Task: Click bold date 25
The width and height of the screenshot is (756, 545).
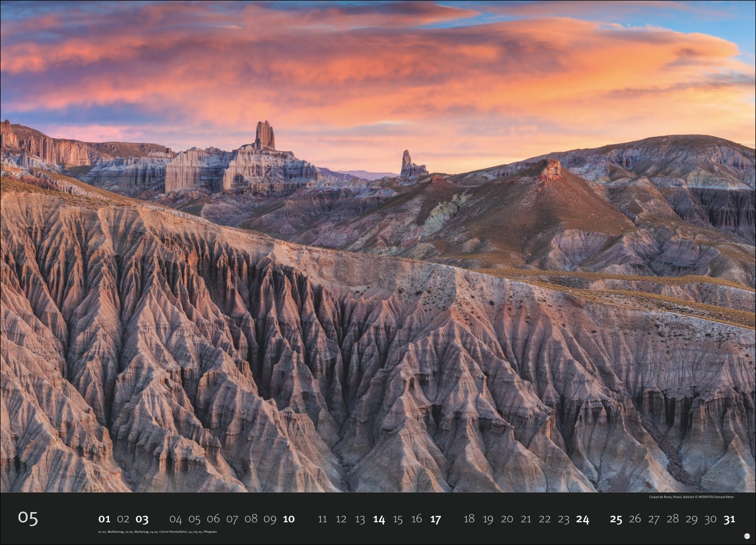Action: [x=616, y=519]
